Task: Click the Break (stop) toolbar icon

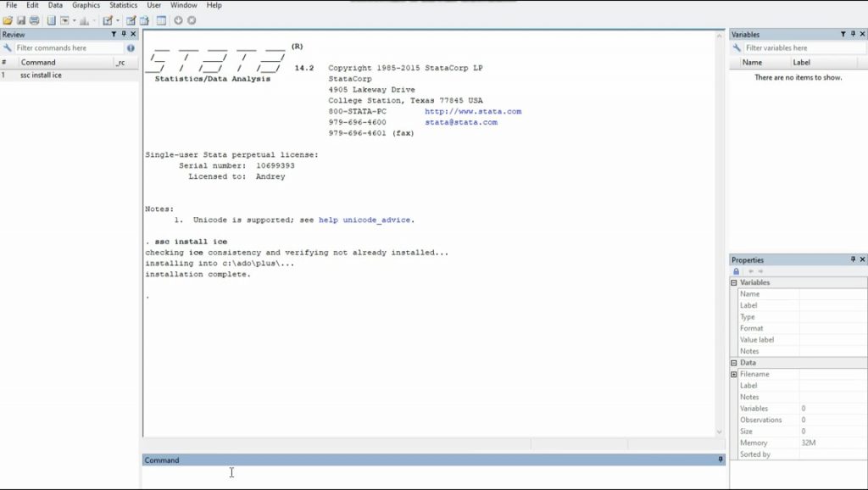Action: (x=191, y=19)
